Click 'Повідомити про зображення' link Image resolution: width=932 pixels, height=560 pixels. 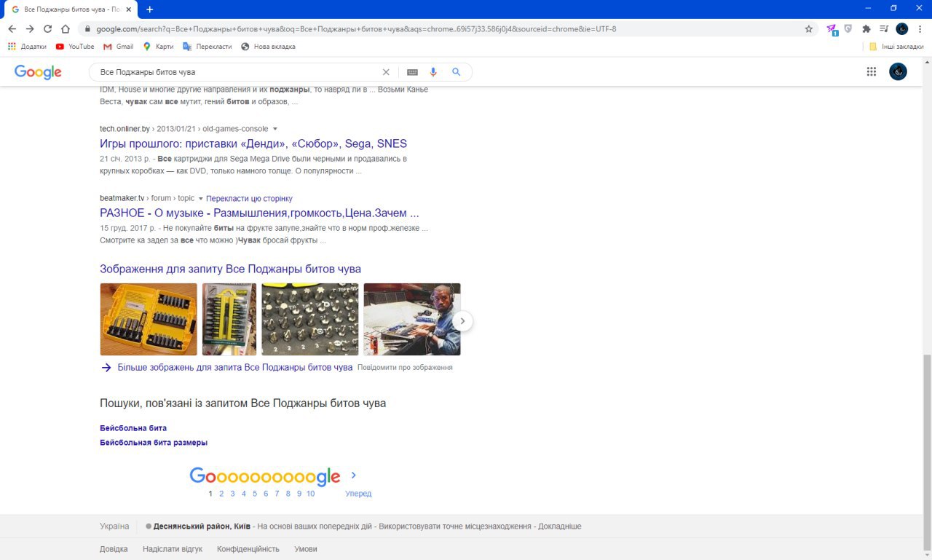click(405, 368)
